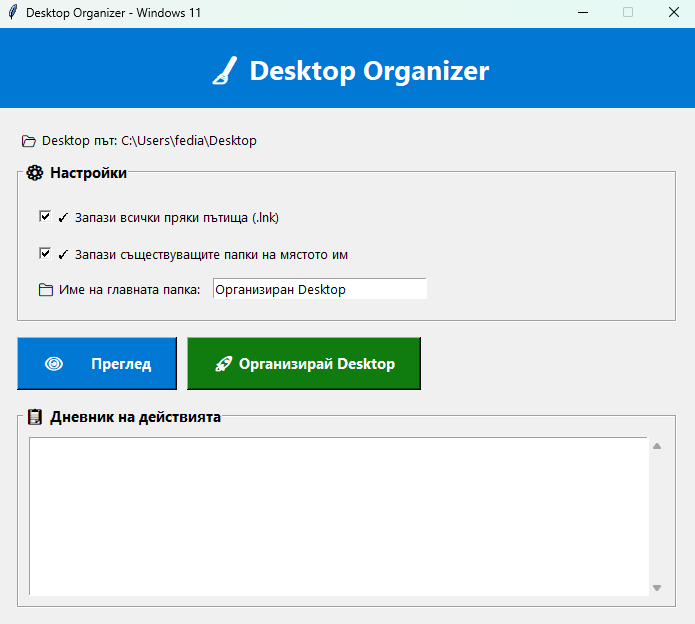This screenshot has width=695, height=624.
Task: Click the open folder icon beside Desktop път
Action: click(29, 141)
